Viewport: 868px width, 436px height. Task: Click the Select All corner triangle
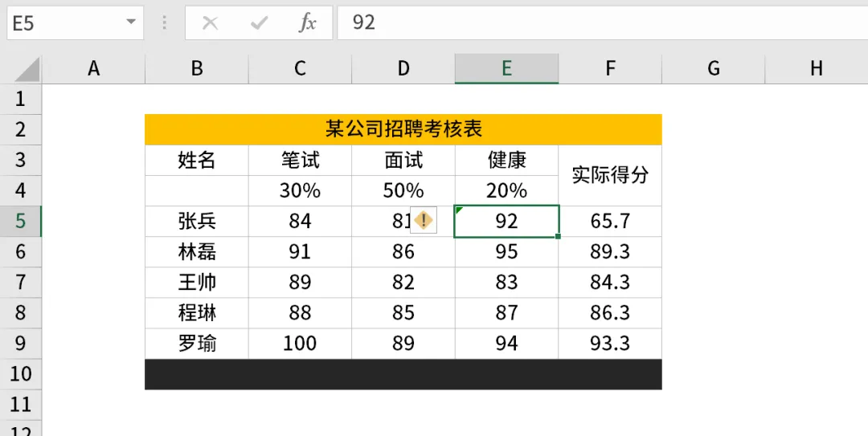pyautogui.click(x=26, y=70)
